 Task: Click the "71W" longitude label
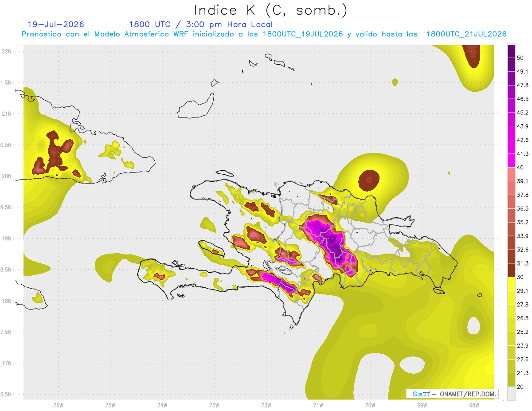point(318,405)
